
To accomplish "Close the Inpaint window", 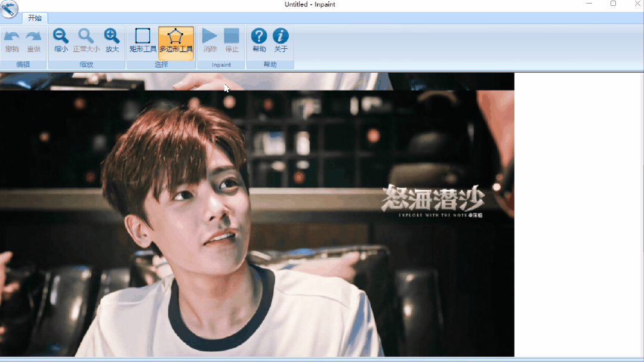I will pyautogui.click(x=637, y=4).
